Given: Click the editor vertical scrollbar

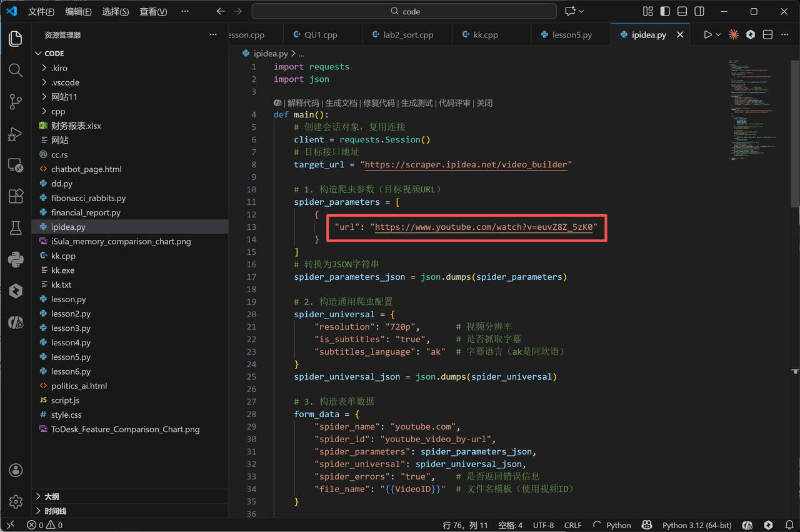Looking at the screenshot, I should 795,134.
